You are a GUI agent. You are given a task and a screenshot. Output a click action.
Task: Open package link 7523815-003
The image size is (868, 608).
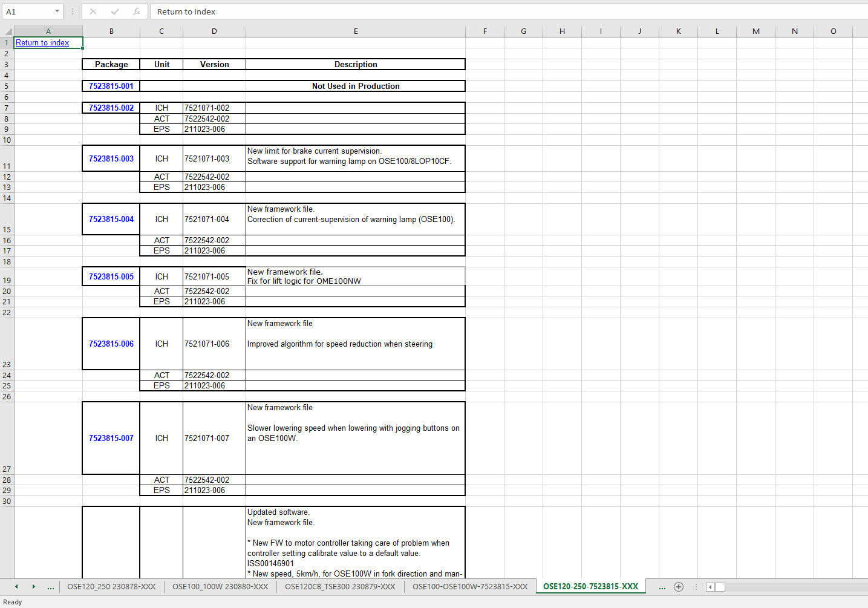pos(111,159)
